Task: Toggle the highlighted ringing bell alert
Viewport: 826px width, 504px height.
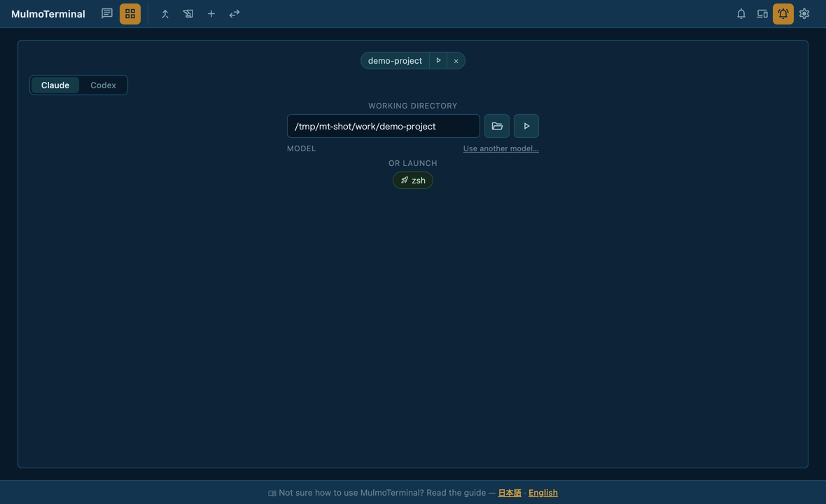Action: (783, 14)
